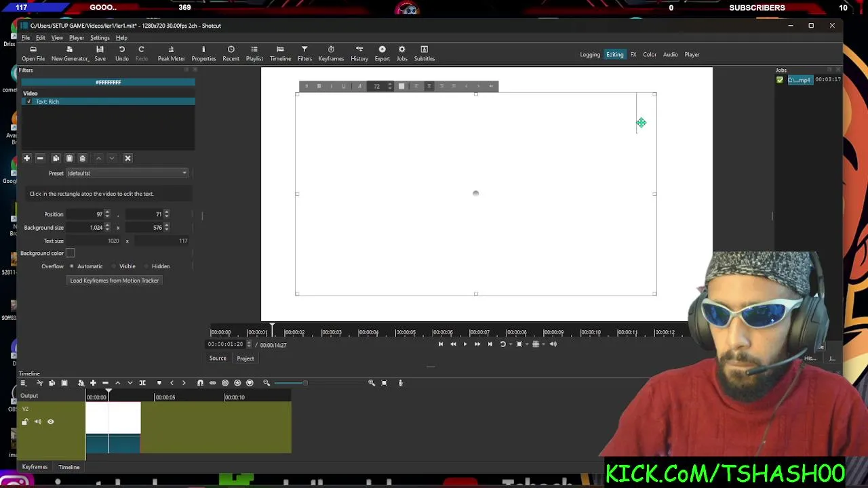Screen dimensions: 868x488
Task: Click the timeline Overwrite arrow-down icon
Action: 130,383
